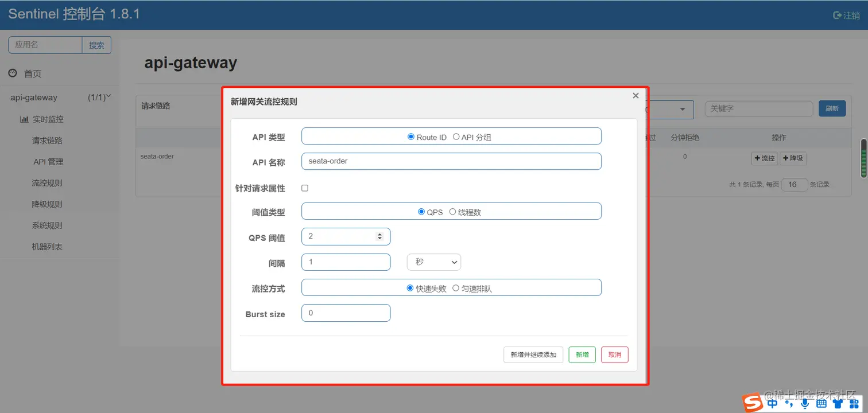The image size is (868, 413).
Task: Click the 搜索 button beside 应用名
Action: (x=96, y=45)
